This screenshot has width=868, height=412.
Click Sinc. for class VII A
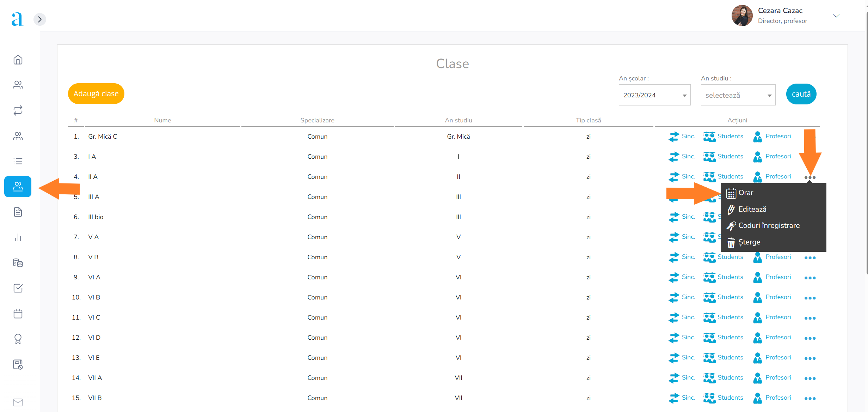pyautogui.click(x=682, y=378)
